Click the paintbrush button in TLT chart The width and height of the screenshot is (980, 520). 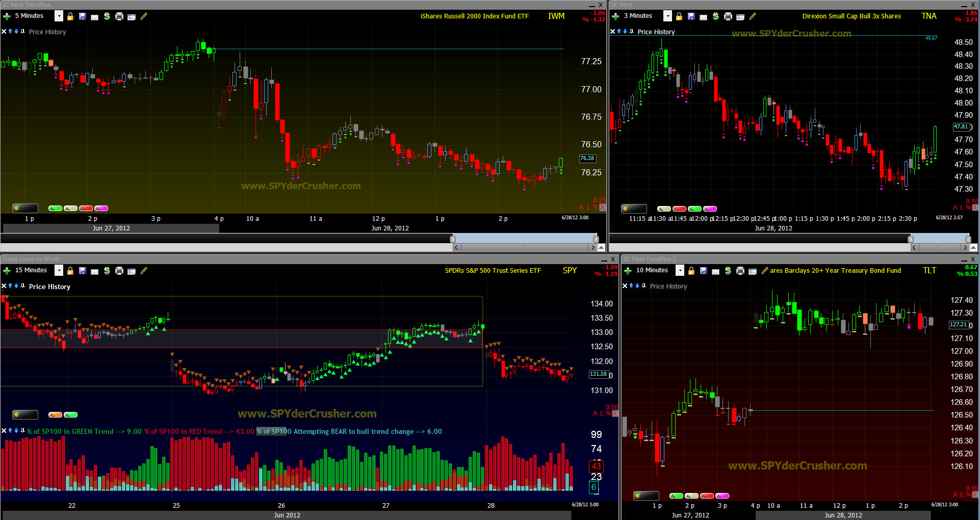pyautogui.click(x=646, y=496)
